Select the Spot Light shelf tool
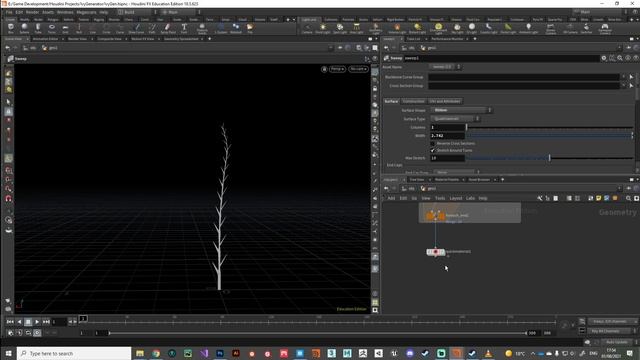This screenshot has width=640, height=360. [340, 28]
